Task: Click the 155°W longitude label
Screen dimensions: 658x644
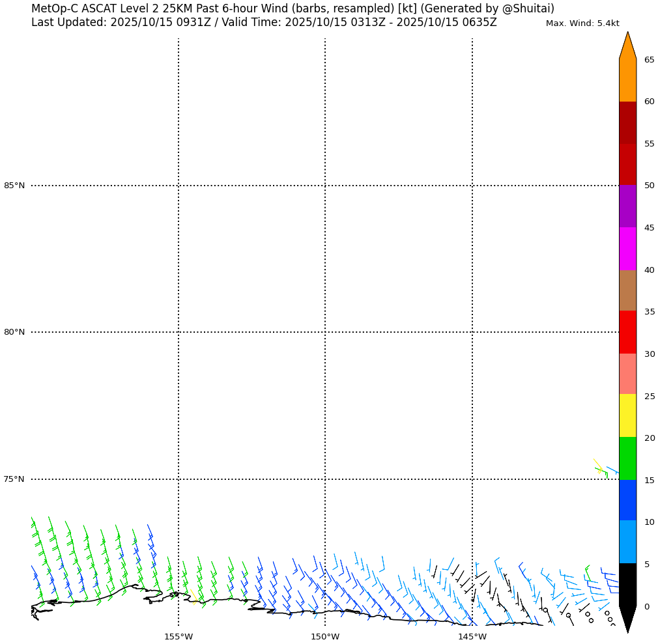Action: coord(178,636)
